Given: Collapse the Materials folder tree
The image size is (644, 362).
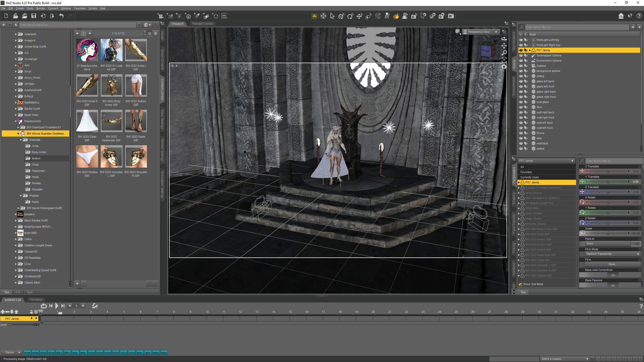Looking at the screenshot, I should [x=21, y=140].
